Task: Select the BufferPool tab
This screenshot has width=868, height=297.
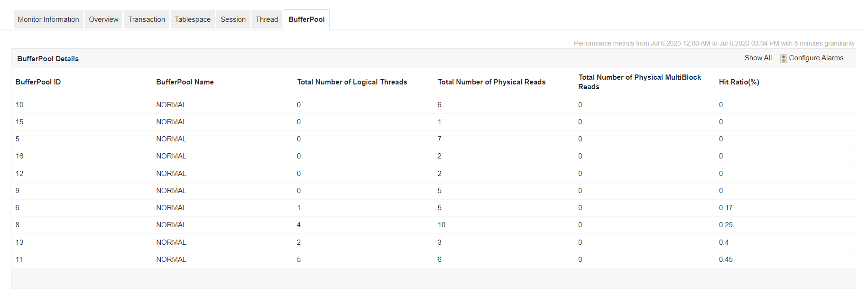Action: (306, 19)
